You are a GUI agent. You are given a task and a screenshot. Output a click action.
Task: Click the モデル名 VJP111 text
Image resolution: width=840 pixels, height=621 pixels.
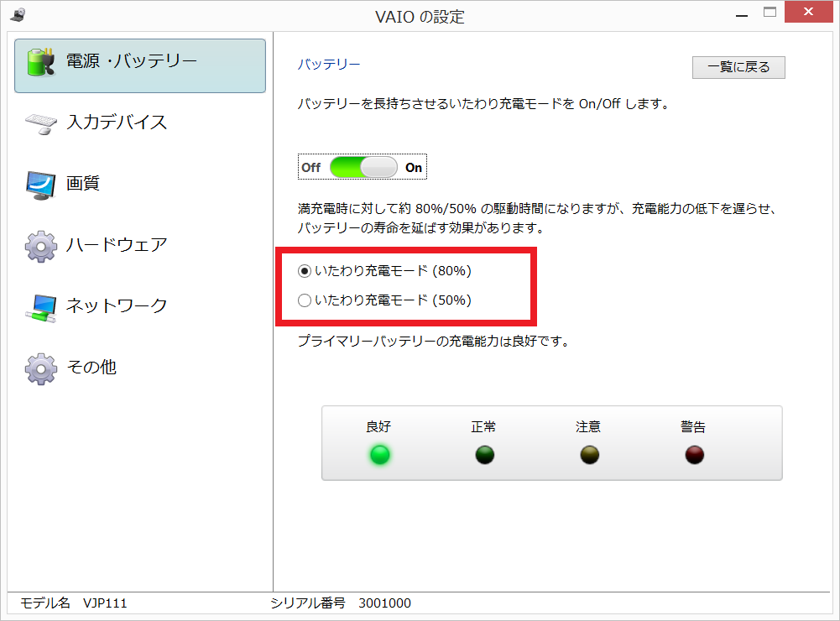73,603
